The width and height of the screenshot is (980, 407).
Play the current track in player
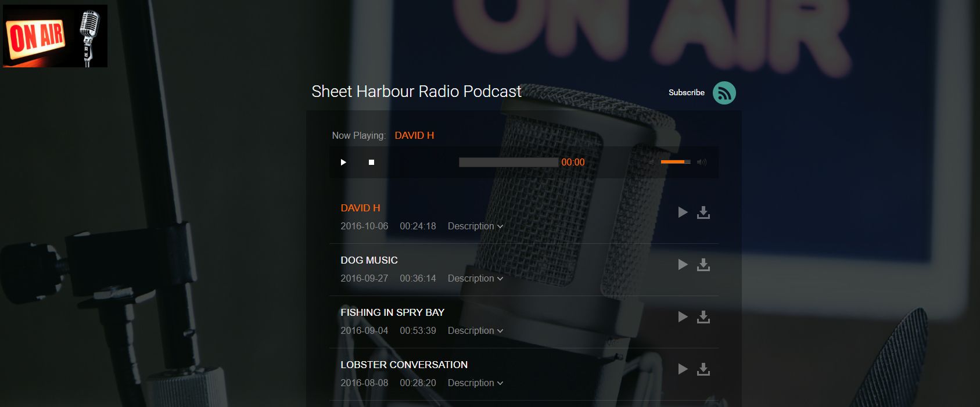343,162
